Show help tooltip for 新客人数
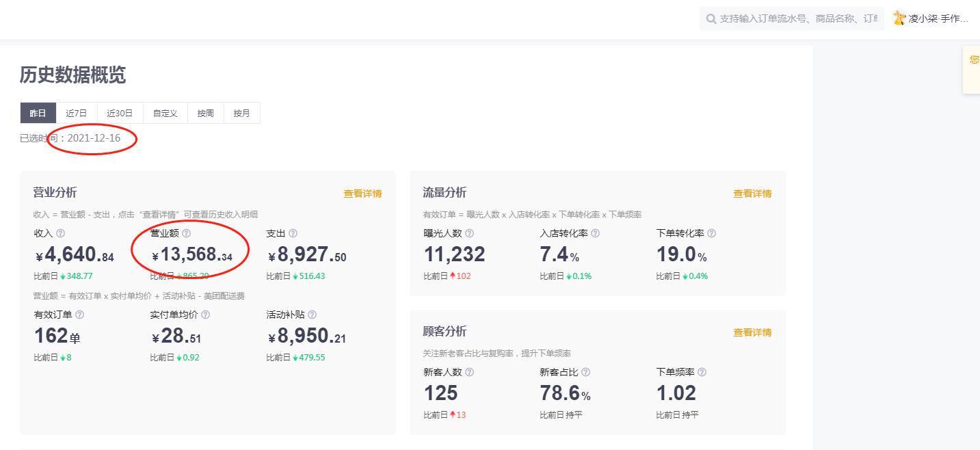Image resolution: width=980 pixels, height=450 pixels. click(x=469, y=372)
